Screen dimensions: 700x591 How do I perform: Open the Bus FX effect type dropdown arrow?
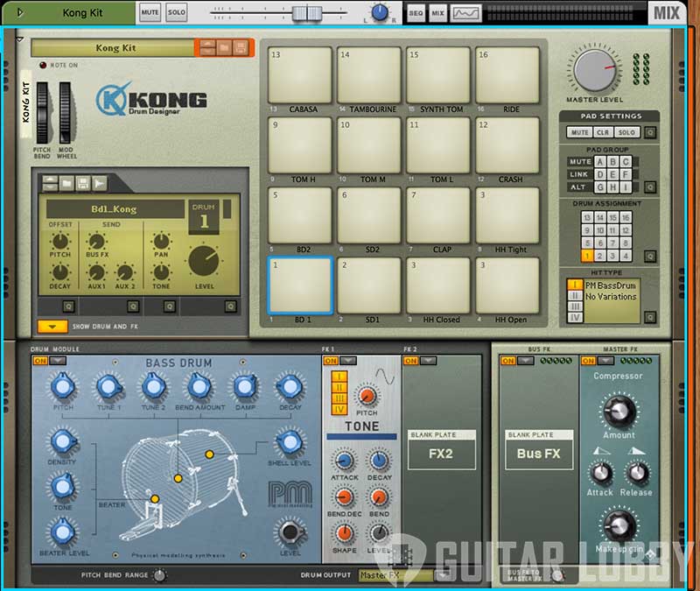[526, 361]
